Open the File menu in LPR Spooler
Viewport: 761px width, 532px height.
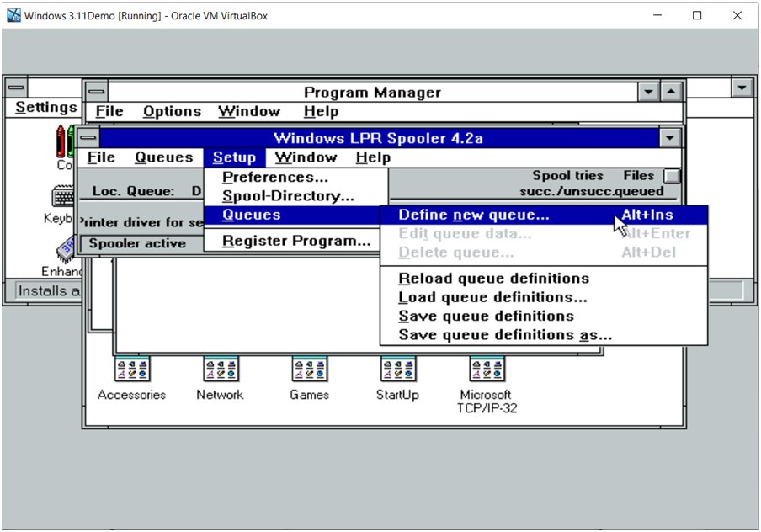point(101,157)
